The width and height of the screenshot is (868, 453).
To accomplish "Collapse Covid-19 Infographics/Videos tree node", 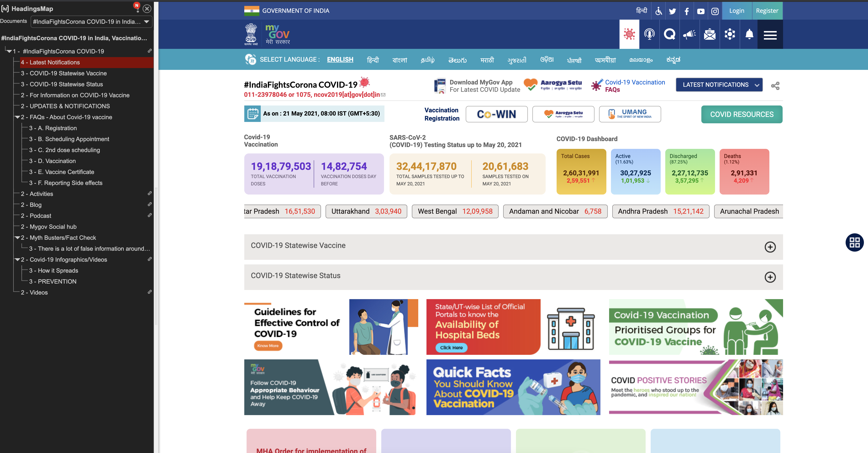I will [x=17, y=260].
